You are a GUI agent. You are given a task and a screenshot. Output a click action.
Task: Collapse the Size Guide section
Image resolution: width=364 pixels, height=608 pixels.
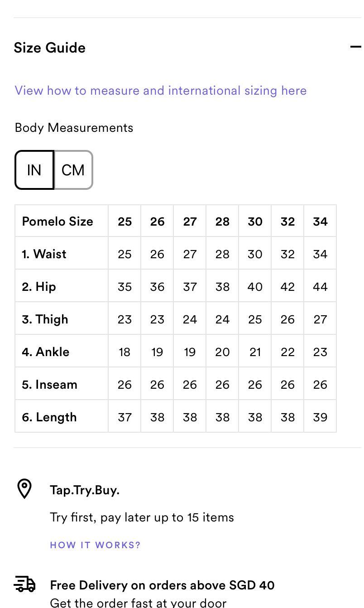tap(356, 47)
